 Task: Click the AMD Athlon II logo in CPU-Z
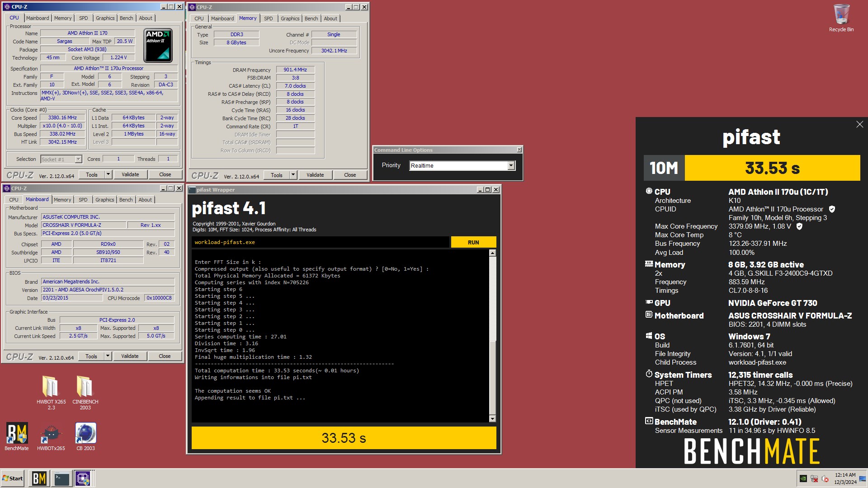(x=158, y=45)
